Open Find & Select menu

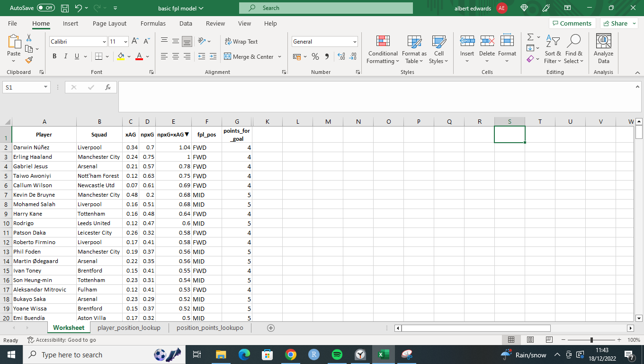tap(574, 49)
